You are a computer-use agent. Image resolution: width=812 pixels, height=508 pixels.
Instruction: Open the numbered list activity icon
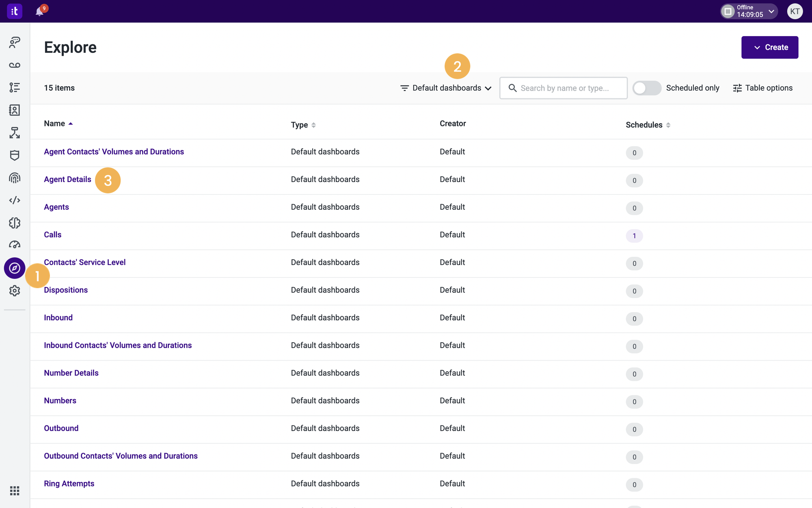(15, 87)
